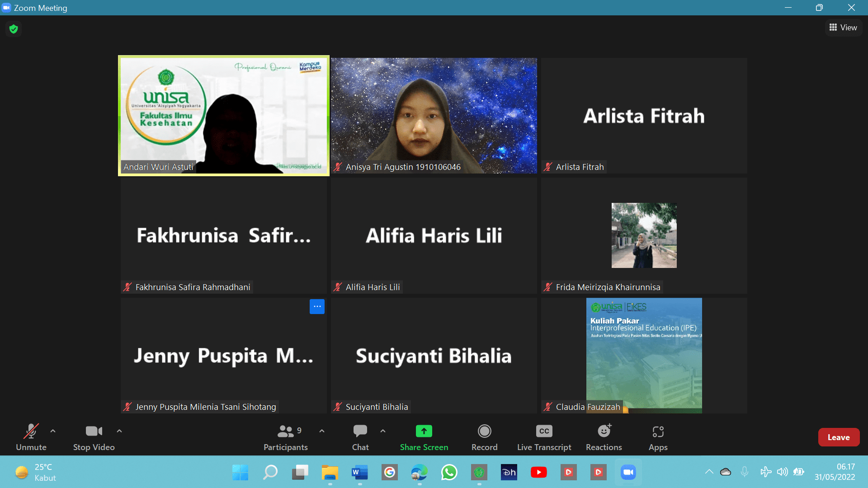The height and width of the screenshot is (488, 868).
Task: Click Claudia Fauzizah's profile image
Action: pyautogui.click(x=644, y=355)
